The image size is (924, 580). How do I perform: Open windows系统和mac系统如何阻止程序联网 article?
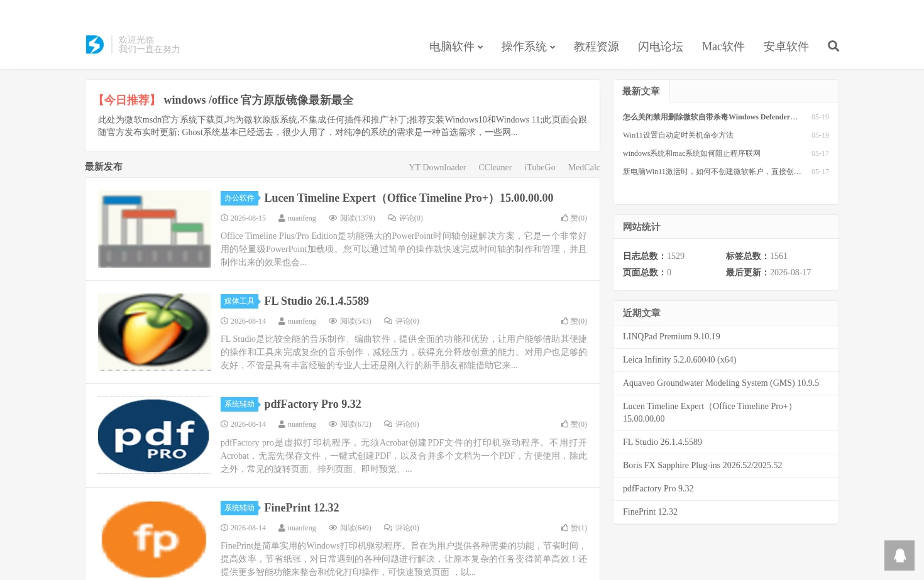(x=691, y=153)
